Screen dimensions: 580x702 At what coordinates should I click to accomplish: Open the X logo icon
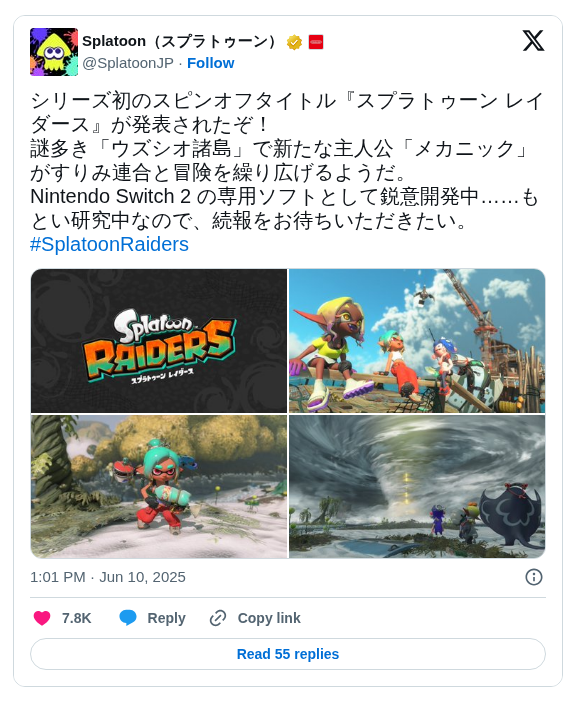pos(533,41)
